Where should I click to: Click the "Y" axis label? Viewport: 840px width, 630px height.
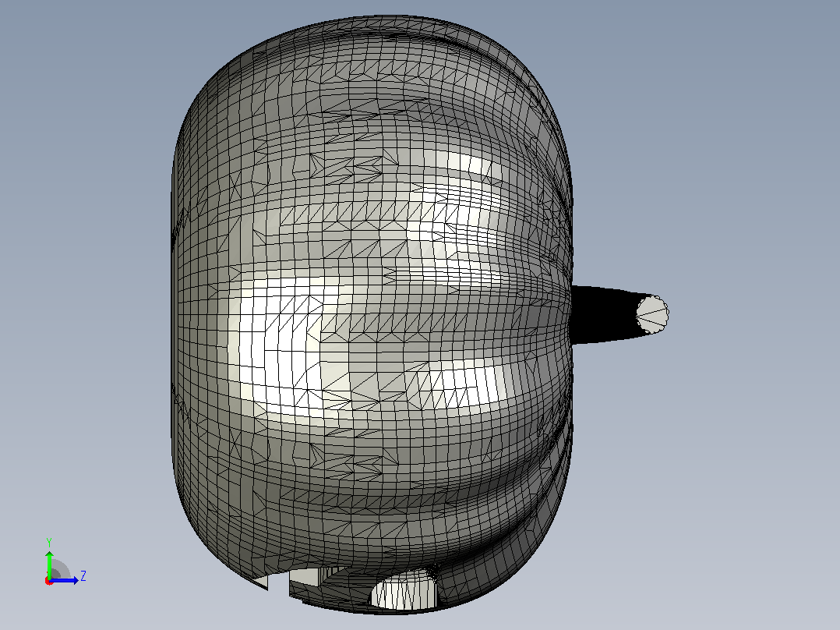coord(49,542)
